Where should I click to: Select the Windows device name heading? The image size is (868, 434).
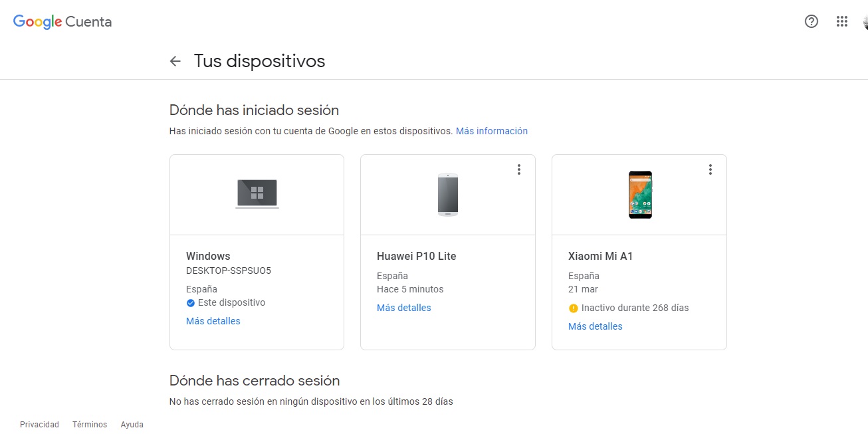(208, 256)
